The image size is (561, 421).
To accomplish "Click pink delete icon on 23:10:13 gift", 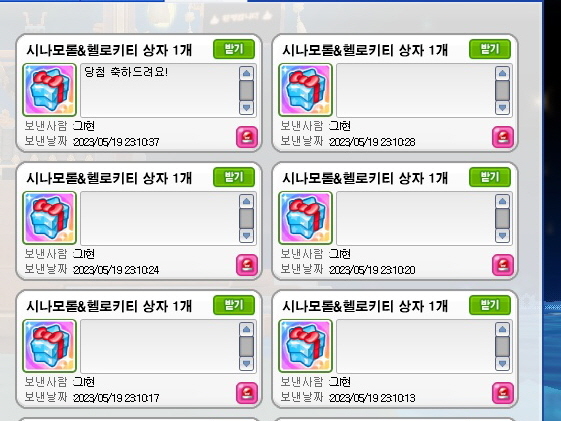I will (503, 393).
